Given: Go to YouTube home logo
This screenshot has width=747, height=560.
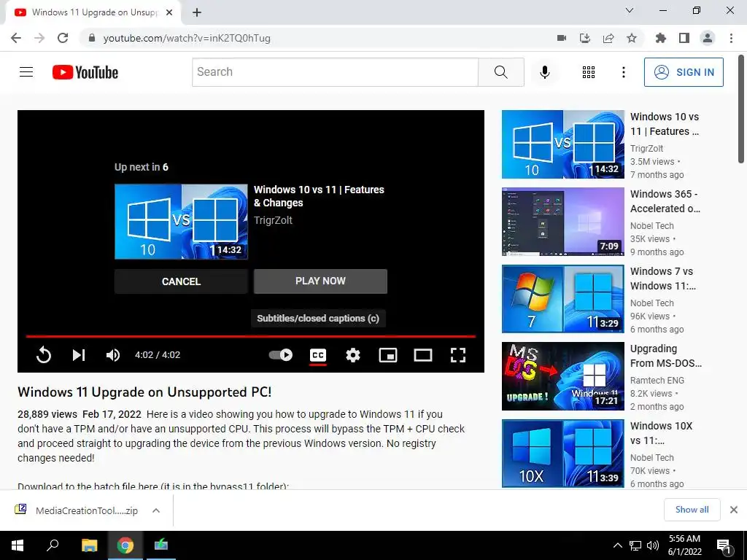Looking at the screenshot, I should pos(85,72).
